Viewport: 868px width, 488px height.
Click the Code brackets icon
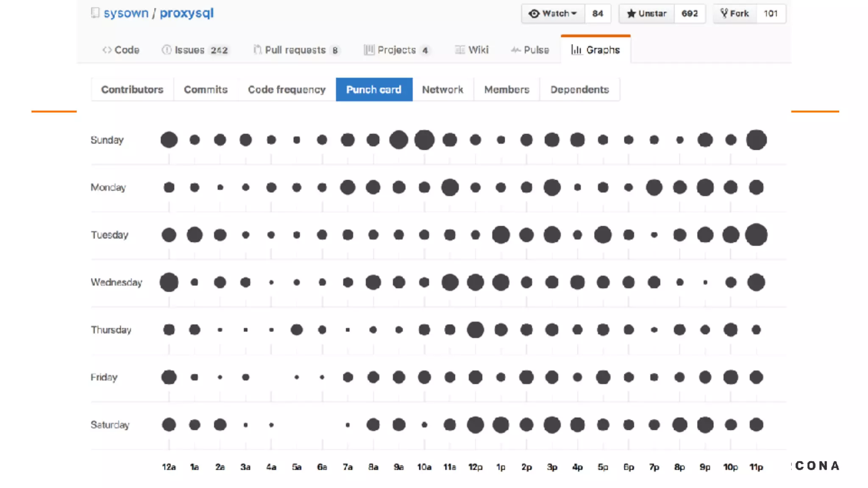tap(107, 50)
